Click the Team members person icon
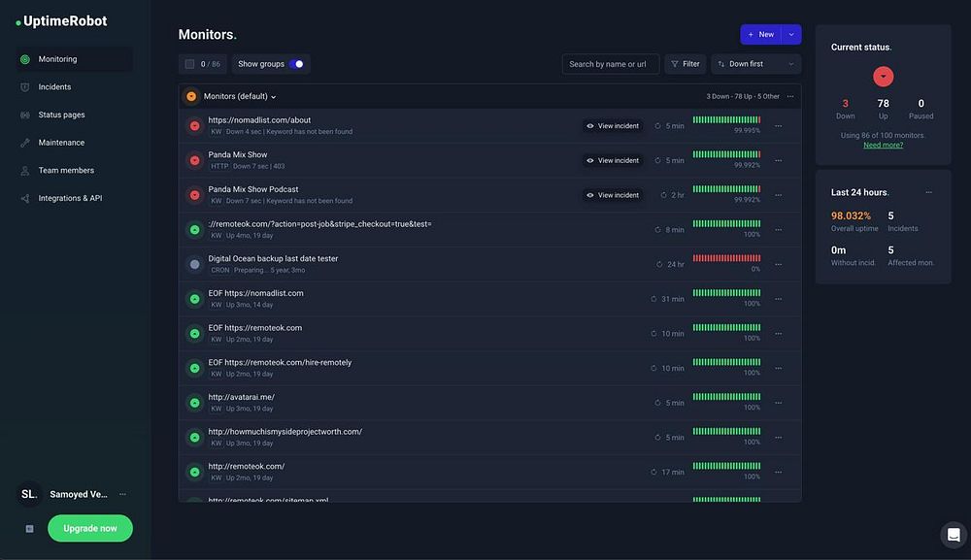The image size is (971, 560). (x=25, y=171)
